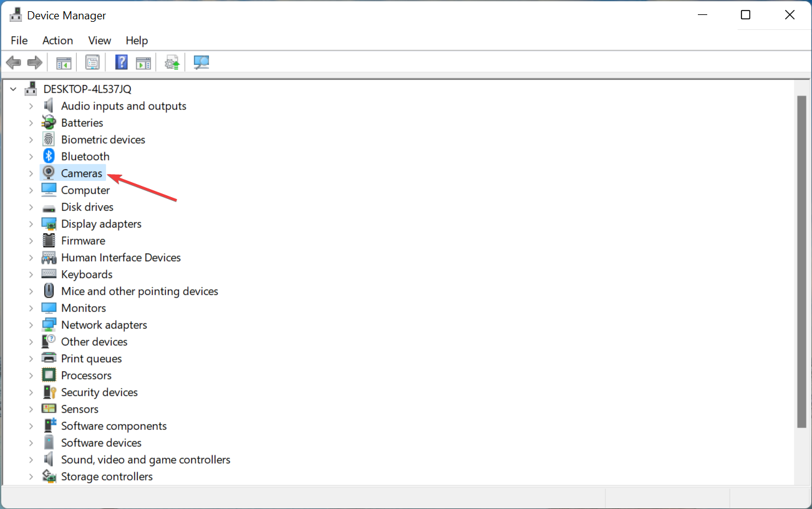Open the View menu

[100, 41]
